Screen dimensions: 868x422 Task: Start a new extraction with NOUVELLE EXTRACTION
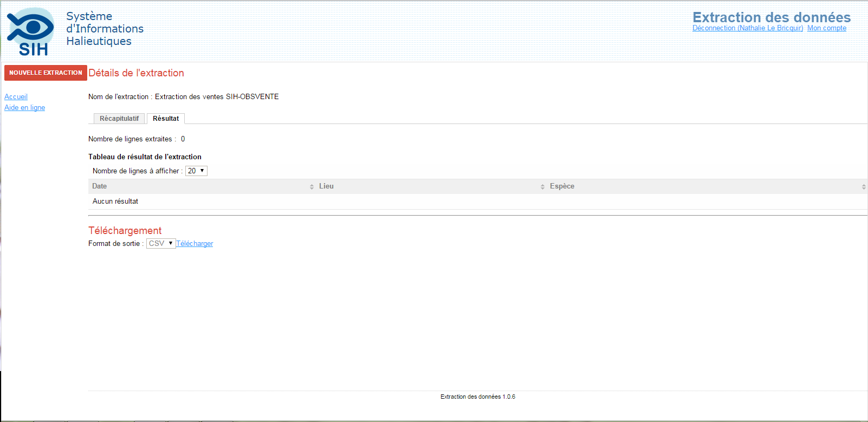point(46,73)
